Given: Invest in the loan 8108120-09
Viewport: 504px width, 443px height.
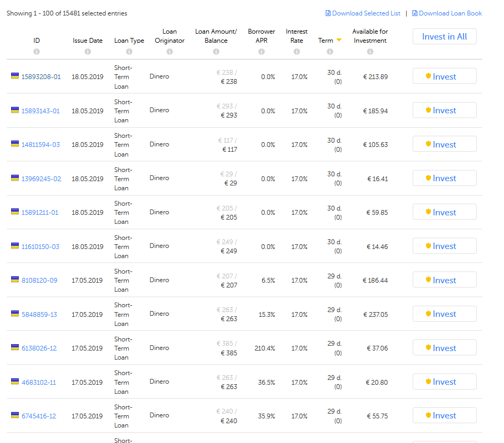Looking at the screenshot, I should pyautogui.click(x=444, y=280).
